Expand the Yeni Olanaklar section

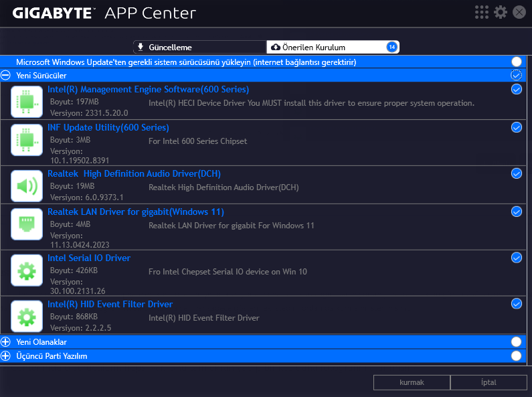(x=6, y=342)
